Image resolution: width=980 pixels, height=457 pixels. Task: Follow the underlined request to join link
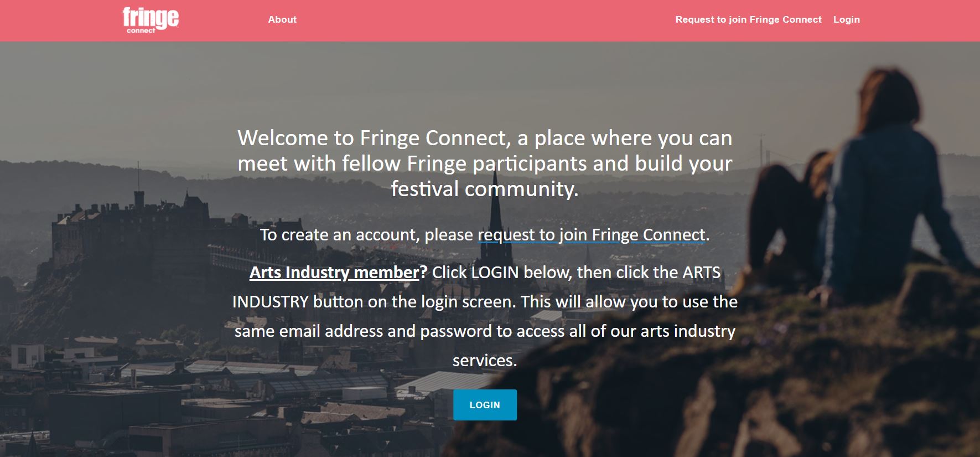point(591,235)
